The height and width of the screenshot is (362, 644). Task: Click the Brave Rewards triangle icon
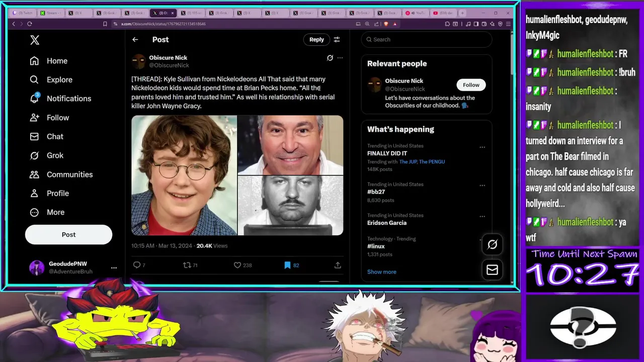point(395,24)
